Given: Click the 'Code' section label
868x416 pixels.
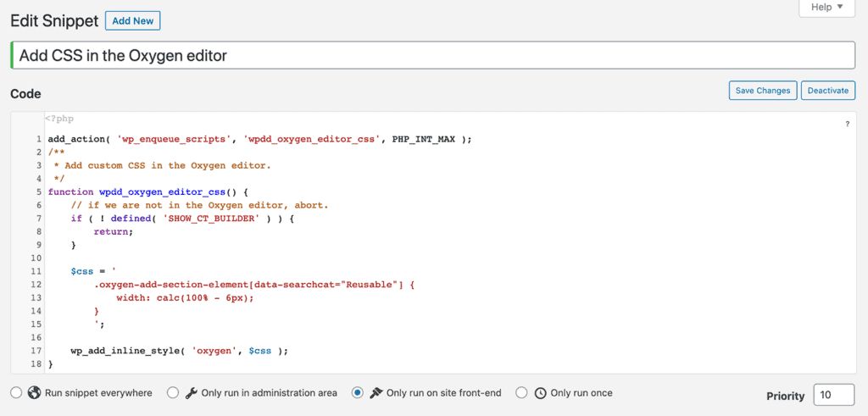Looking at the screenshot, I should tap(25, 94).
